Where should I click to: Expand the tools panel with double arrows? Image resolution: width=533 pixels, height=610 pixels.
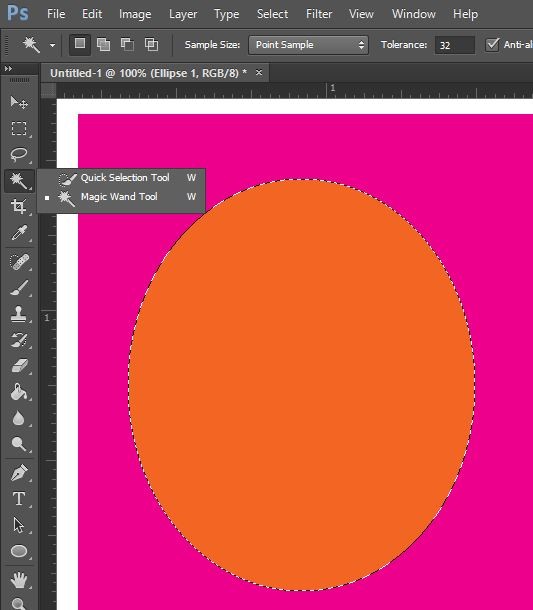click(x=8, y=68)
